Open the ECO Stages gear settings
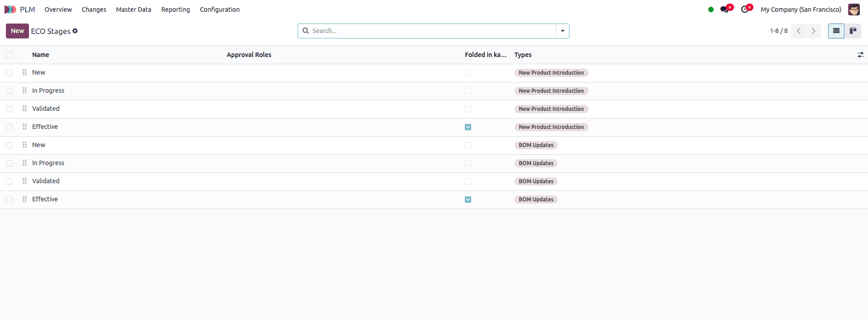This screenshot has height=319, width=868. coord(75,31)
